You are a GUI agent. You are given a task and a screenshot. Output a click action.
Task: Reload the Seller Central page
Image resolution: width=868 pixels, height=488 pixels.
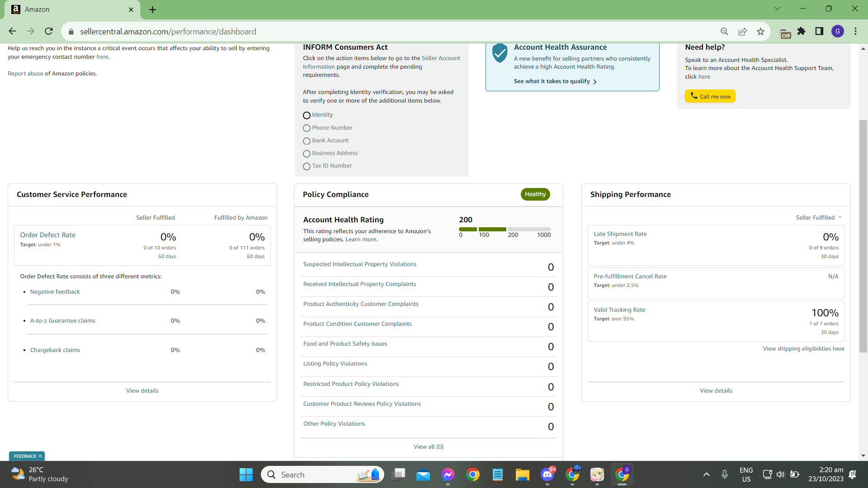pos(49,31)
